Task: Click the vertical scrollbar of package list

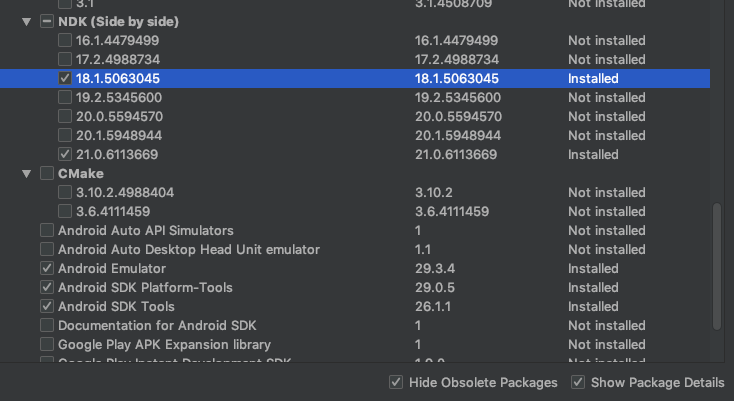Action: pyautogui.click(x=715, y=265)
